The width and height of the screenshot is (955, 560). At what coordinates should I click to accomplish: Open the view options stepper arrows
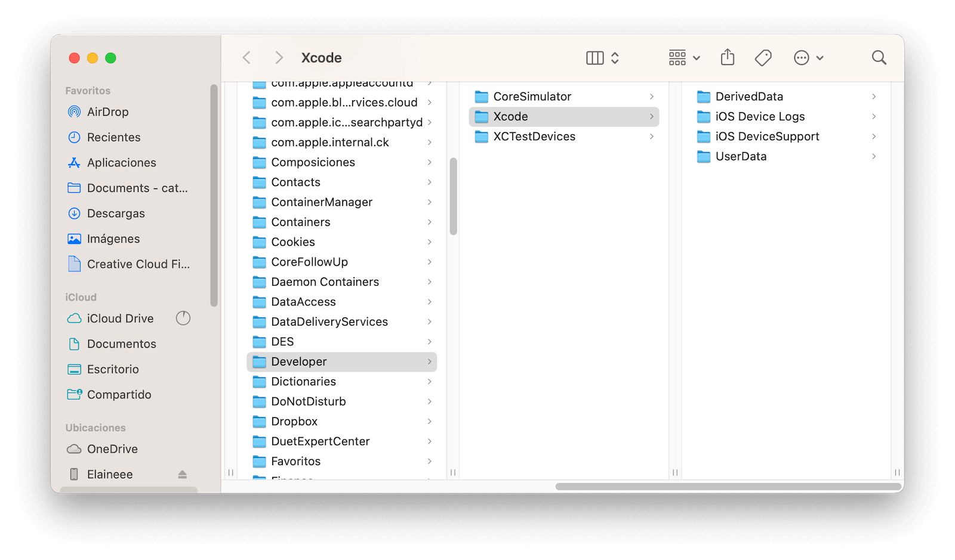point(615,58)
